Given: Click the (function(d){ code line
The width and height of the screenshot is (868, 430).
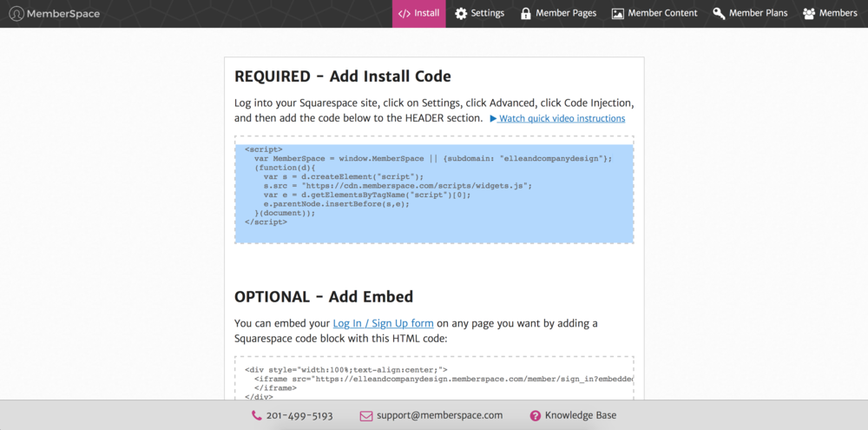Looking at the screenshot, I should (x=285, y=168).
